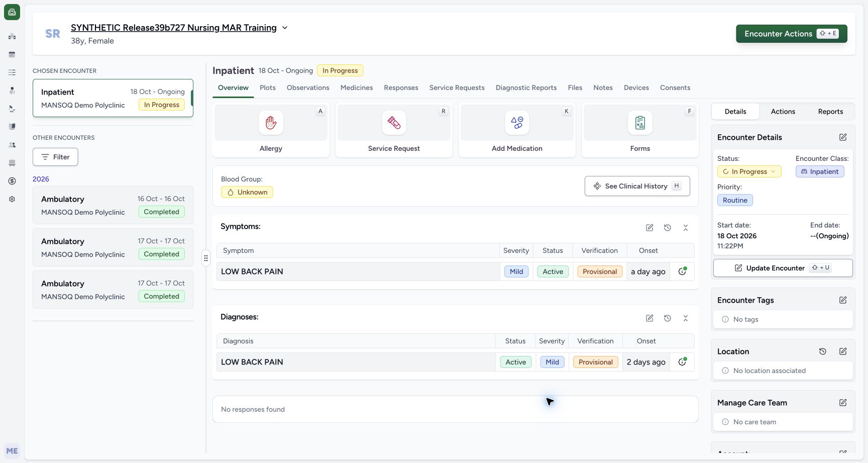Select the chosen Inpatient encounter card
This screenshot has width=868, height=463.
(x=113, y=98)
